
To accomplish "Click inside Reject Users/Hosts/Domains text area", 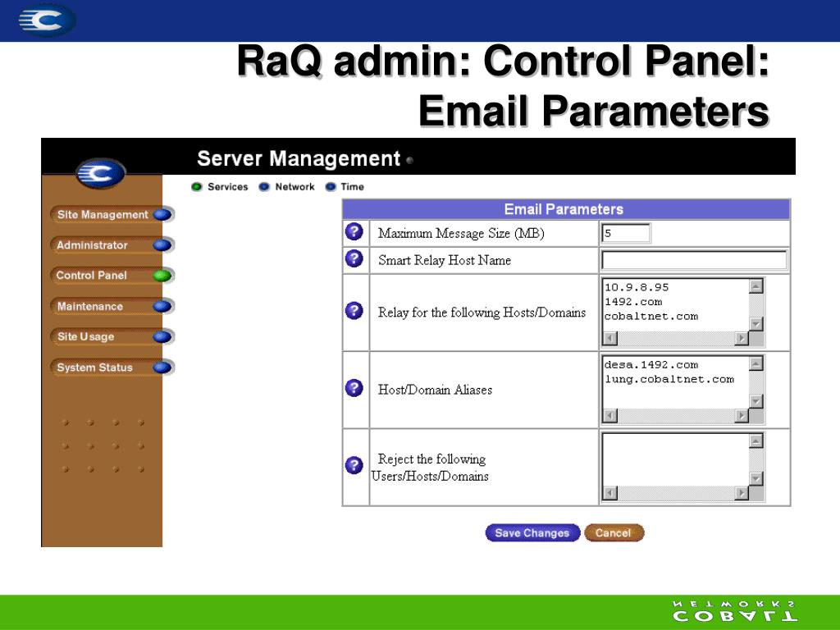I will (x=675, y=459).
